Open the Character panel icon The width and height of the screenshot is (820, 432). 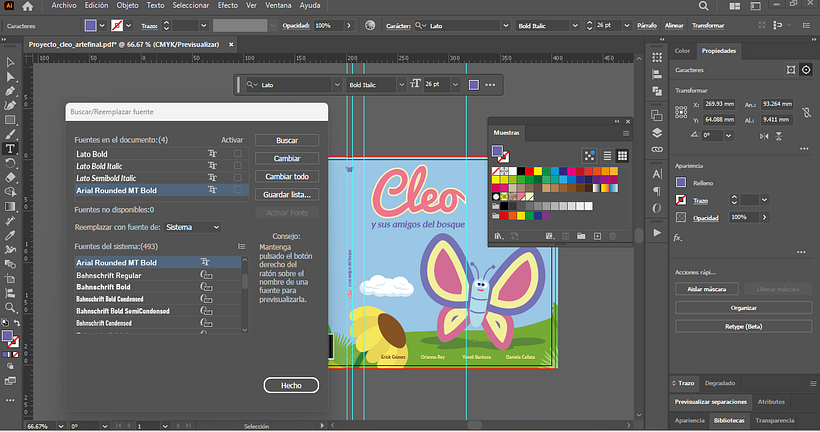coord(657,174)
